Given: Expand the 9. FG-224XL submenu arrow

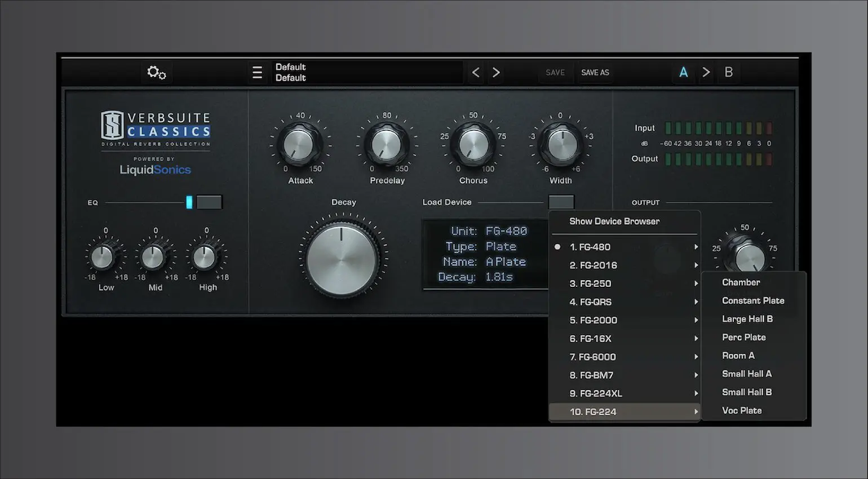Looking at the screenshot, I should [x=696, y=393].
